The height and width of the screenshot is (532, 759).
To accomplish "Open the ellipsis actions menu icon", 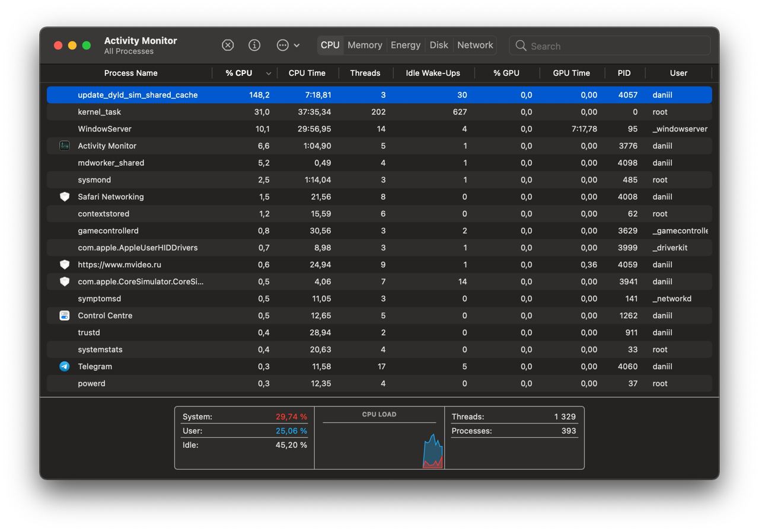I will tap(283, 45).
